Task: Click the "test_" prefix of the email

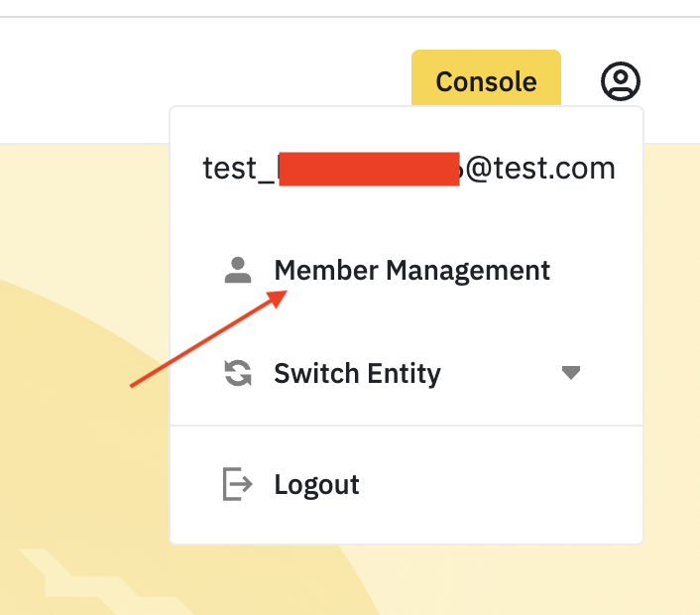Action: (x=238, y=168)
